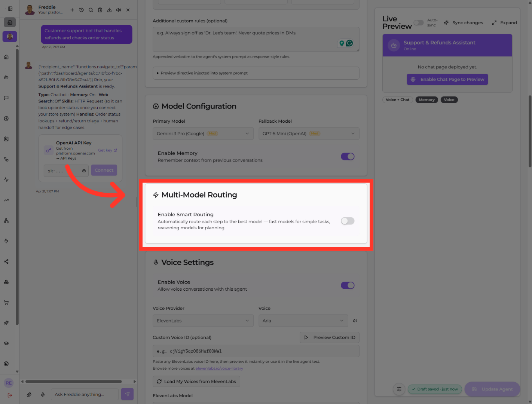Viewport: 532px width, 404px height.
Task: Turn off Enable Memory switch
Action: click(348, 156)
